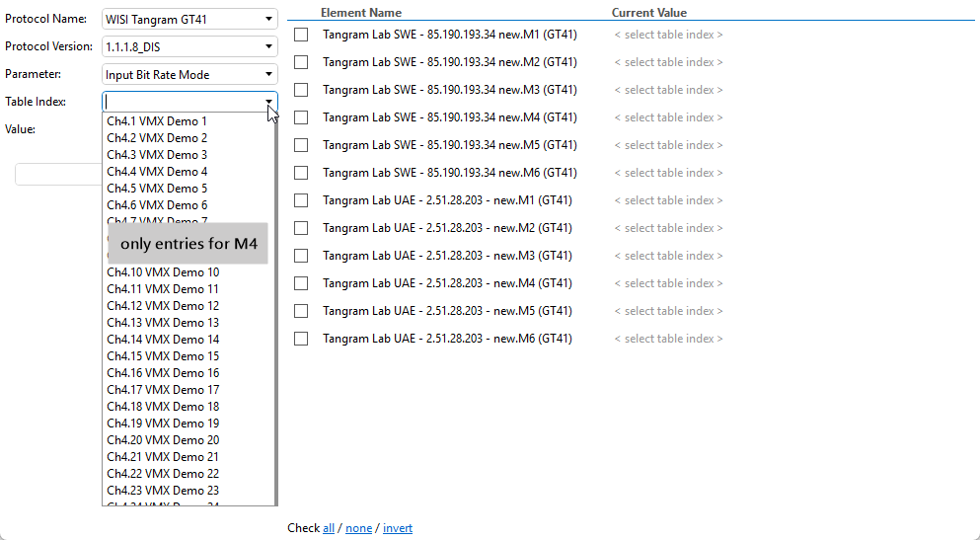
Task: Select Ch4.20 VMX Demo 20 option
Action: point(163,440)
